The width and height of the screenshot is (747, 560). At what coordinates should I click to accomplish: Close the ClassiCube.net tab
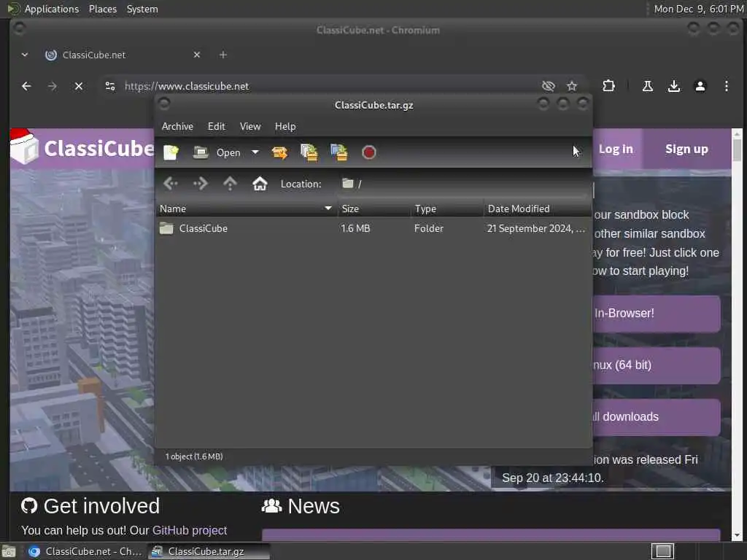point(197,55)
